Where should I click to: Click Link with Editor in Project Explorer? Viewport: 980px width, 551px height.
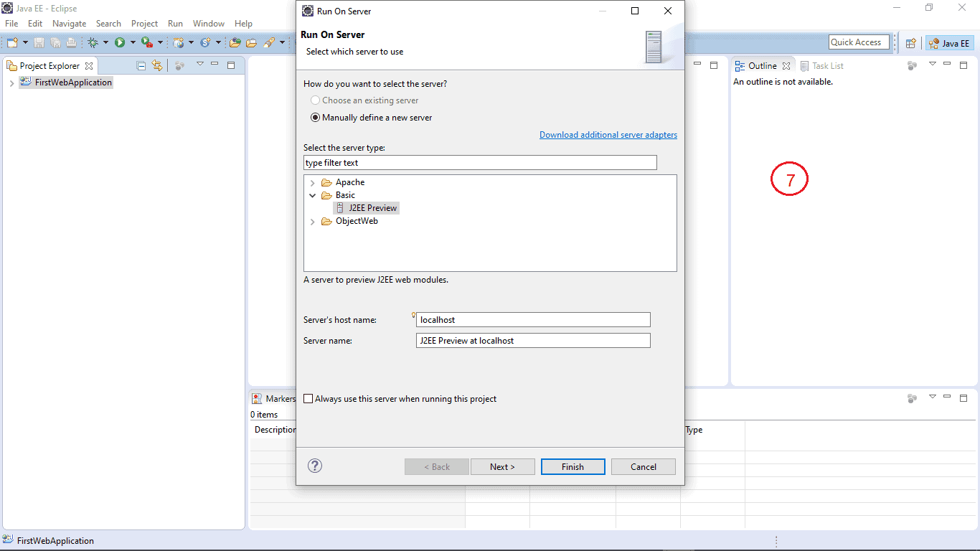click(157, 65)
